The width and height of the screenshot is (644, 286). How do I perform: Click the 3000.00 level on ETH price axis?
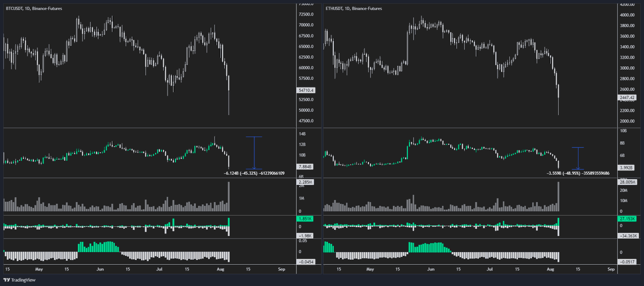(x=627, y=68)
